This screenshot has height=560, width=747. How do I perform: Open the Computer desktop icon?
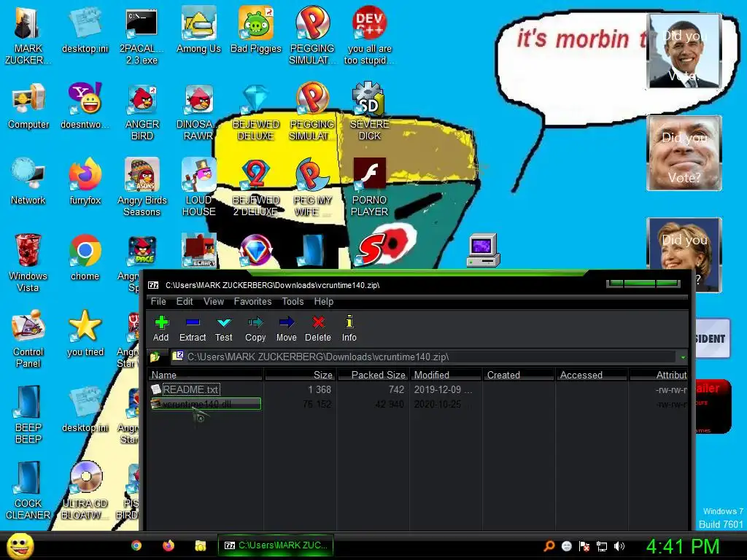click(28, 106)
